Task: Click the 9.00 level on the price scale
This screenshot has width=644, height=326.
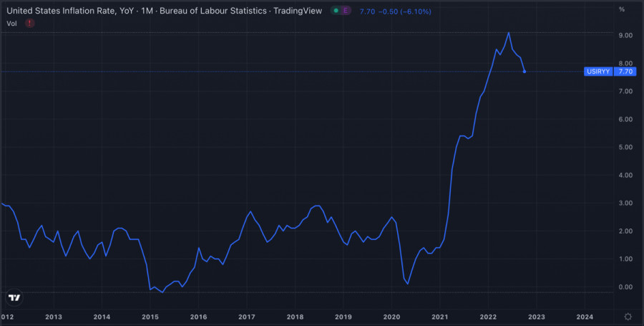Action: coord(625,36)
